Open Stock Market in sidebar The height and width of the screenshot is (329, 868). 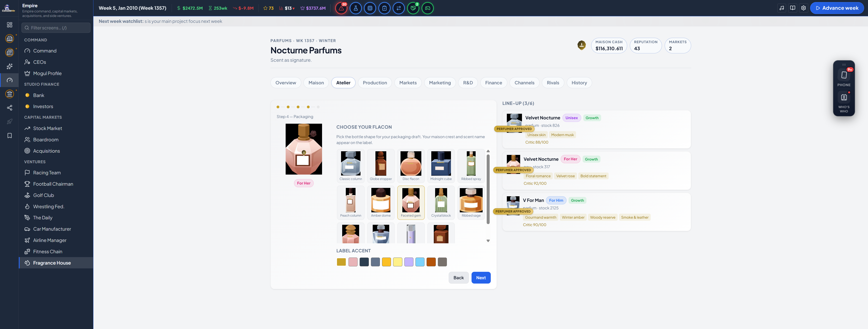(47, 128)
